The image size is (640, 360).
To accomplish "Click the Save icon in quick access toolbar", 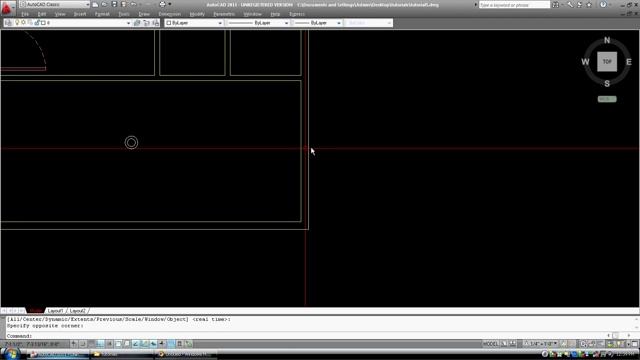I will click(114, 4).
